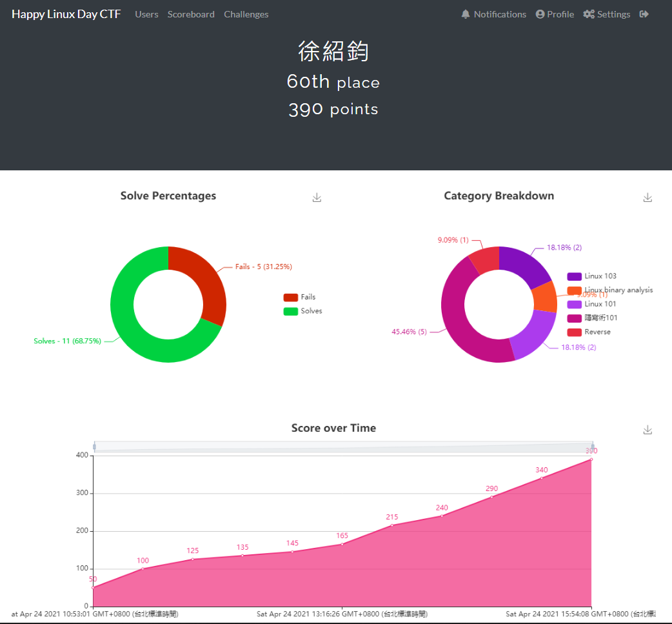
Task: Open the Users page
Action: [146, 14]
